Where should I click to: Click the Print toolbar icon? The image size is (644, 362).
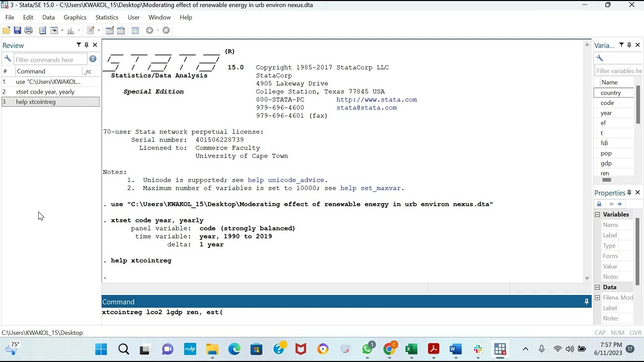(29, 31)
